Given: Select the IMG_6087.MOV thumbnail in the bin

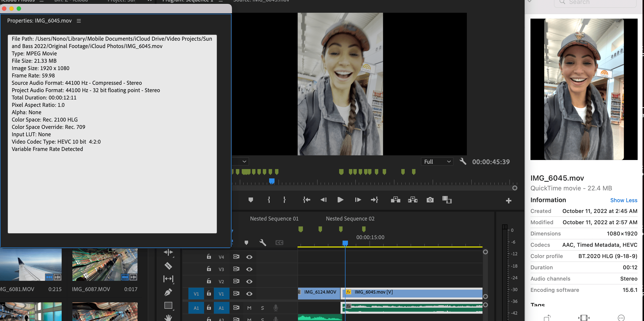Looking at the screenshot, I should click(104, 265).
